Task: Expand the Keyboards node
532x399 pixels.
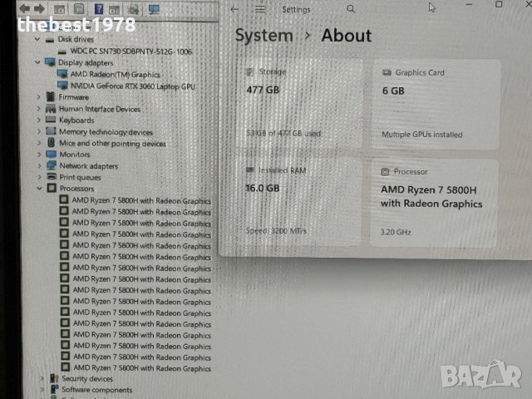Action: (x=39, y=120)
